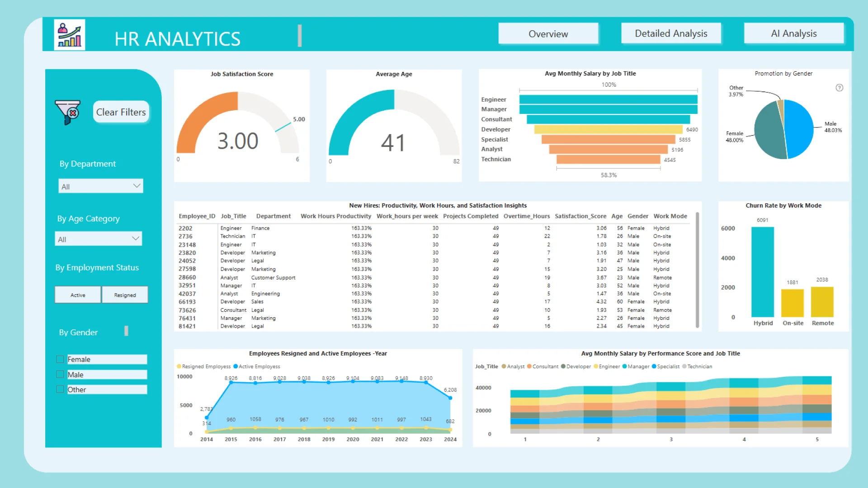
Task: Click the Customer Support department cell
Action: pos(273,277)
